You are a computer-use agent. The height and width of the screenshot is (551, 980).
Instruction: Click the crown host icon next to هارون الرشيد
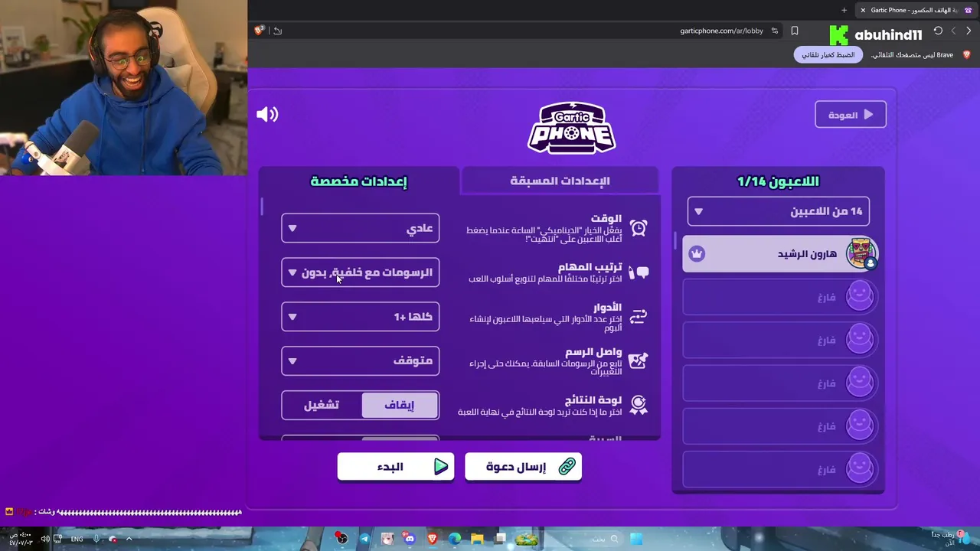click(697, 254)
